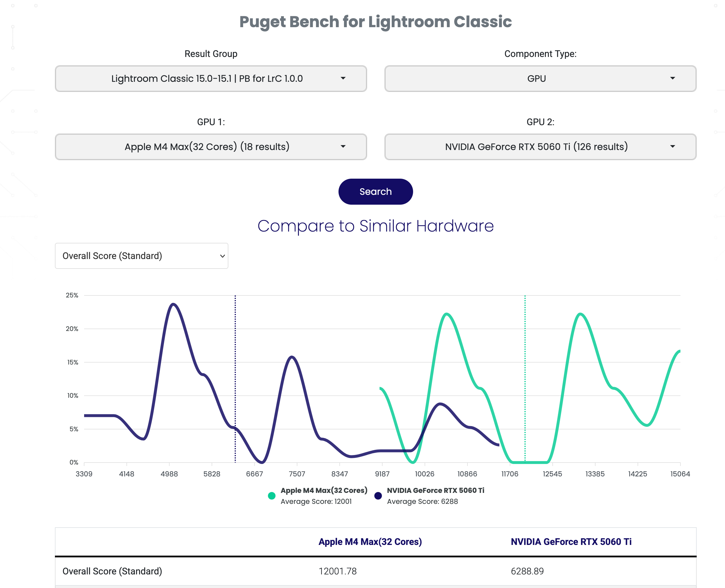This screenshot has height=588, width=725.
Task: Click the navy RTX 5060 Ti legend dot
Action: click(x=378, y=496)
